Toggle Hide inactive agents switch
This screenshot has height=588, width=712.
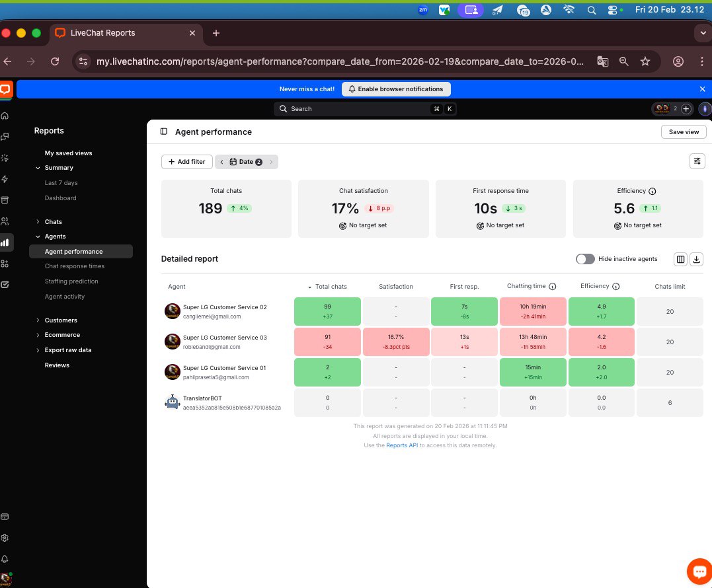click(x=585, y=259)
